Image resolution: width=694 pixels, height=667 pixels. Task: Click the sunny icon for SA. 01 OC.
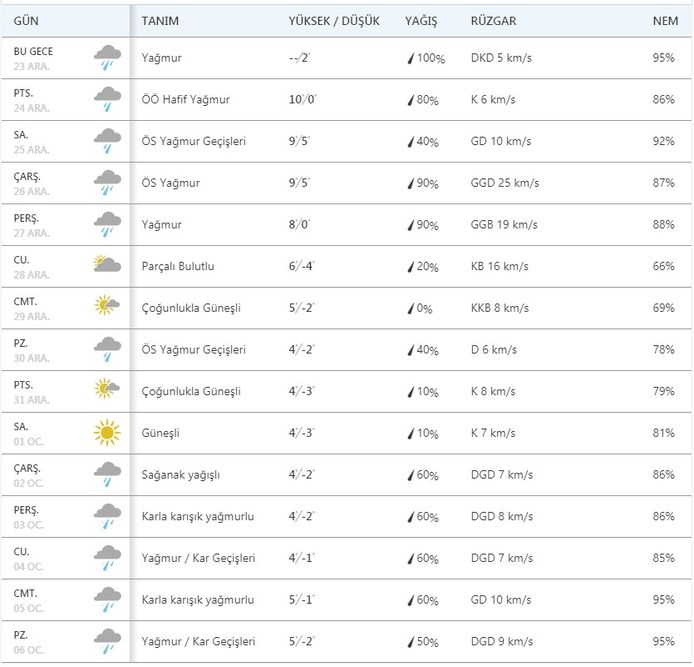(x=107, y=432)
